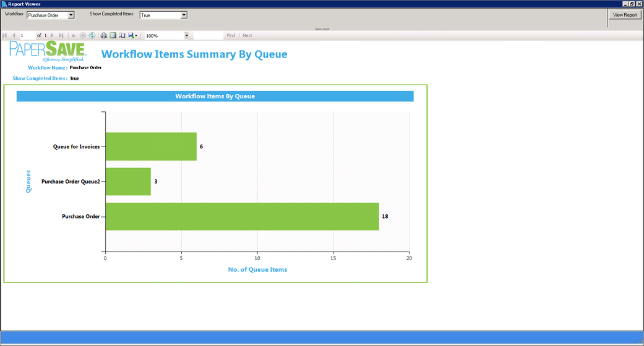
Task: Click the find text input field
Action: [x=208, y=36]
